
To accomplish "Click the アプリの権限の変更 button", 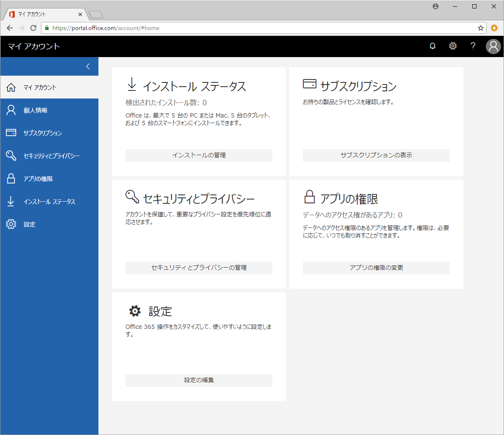I will (x=376, y=268).
